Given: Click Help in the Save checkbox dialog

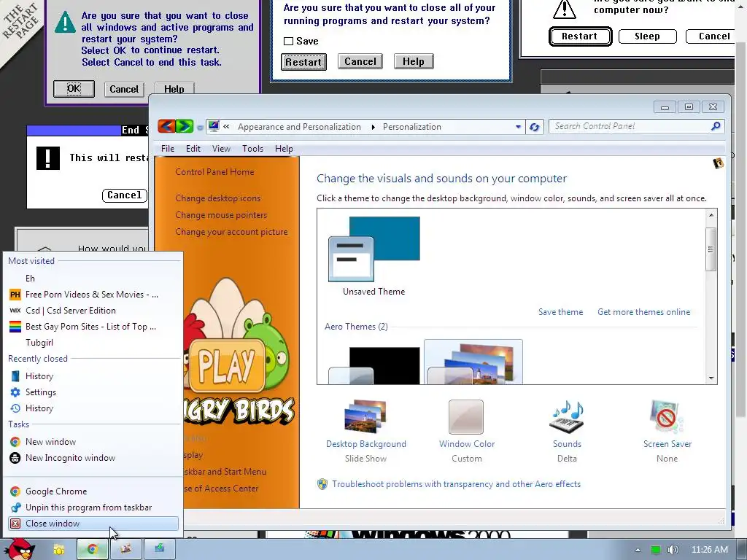Looking at the screenshot, I should (414, 61).
